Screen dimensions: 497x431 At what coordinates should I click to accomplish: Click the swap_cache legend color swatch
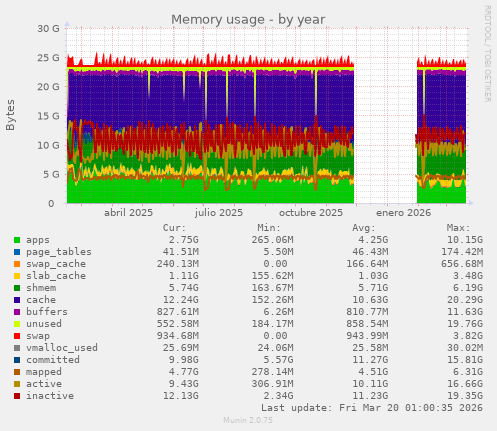pos(17,264)
